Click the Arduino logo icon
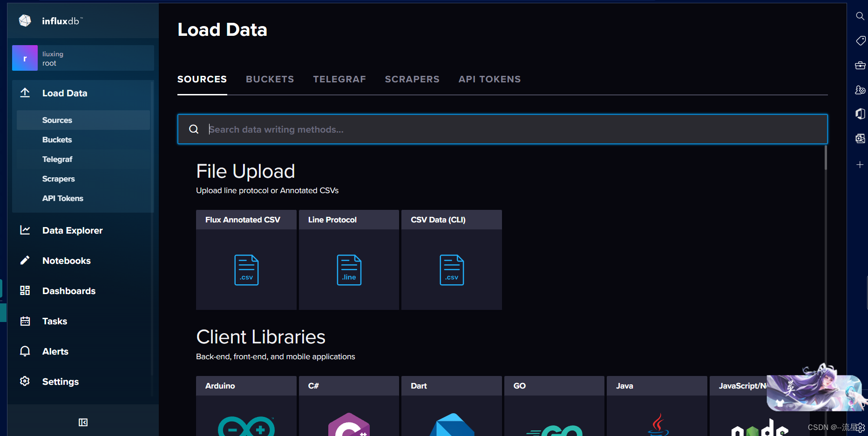The width and height of the screenshot is (868, 436). pos(246,426)
